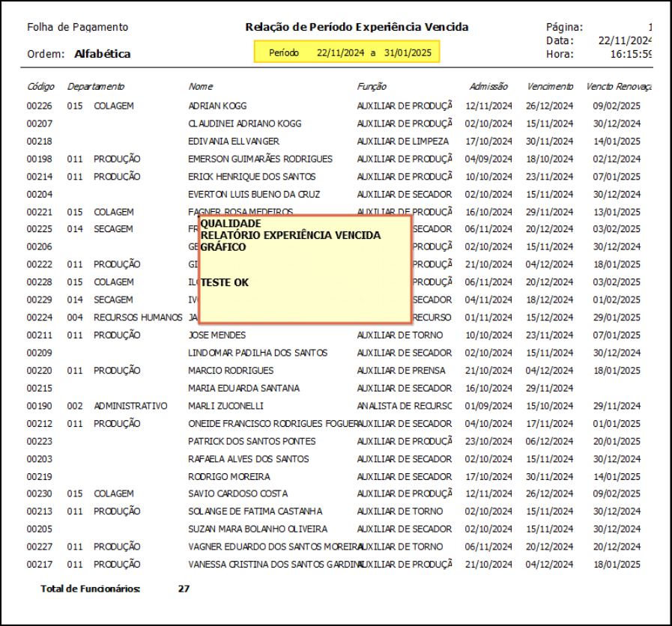
Task: Click 'TESTE OK' text in yellow note
Action: click(225, 283)
